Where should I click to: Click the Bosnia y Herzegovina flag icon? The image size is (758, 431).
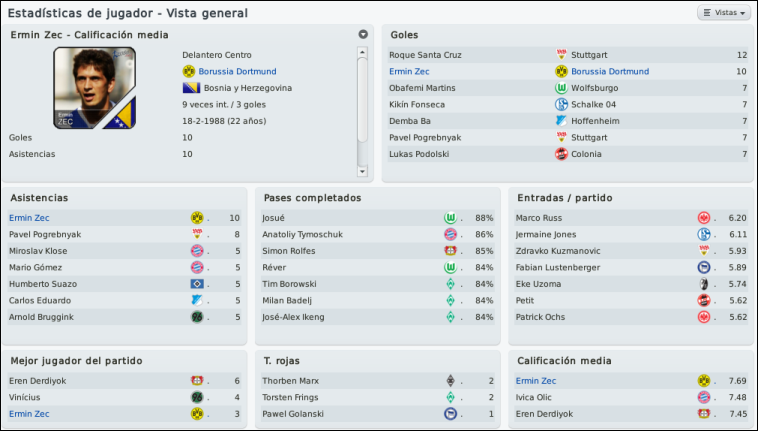tap(191, 88)
